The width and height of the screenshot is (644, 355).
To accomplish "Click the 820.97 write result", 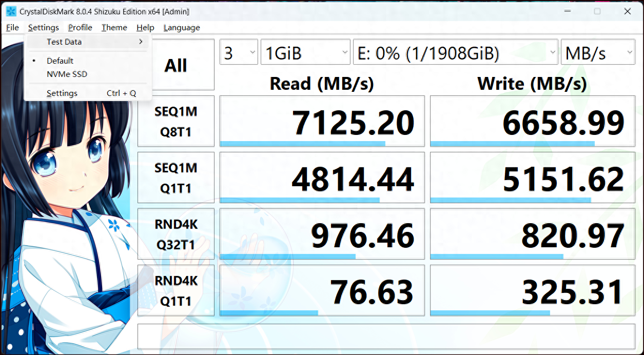I will point(533,234).
